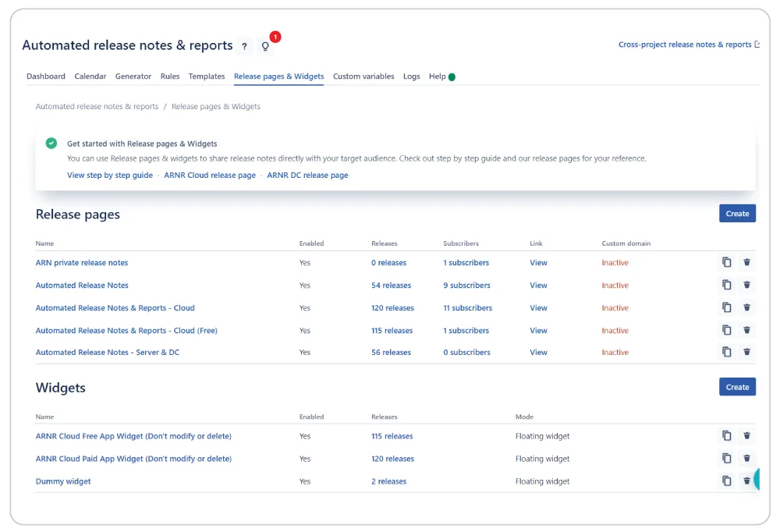This screenshot has width=780, height=532.
Task: Open the View step by step guide link
Action: click(x=108, y=176)
